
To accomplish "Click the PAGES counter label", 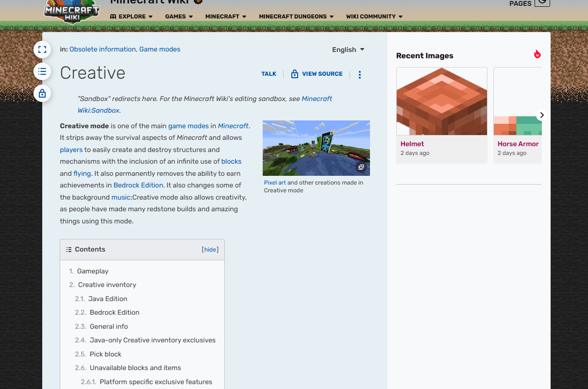I will (x=521, y=3).
